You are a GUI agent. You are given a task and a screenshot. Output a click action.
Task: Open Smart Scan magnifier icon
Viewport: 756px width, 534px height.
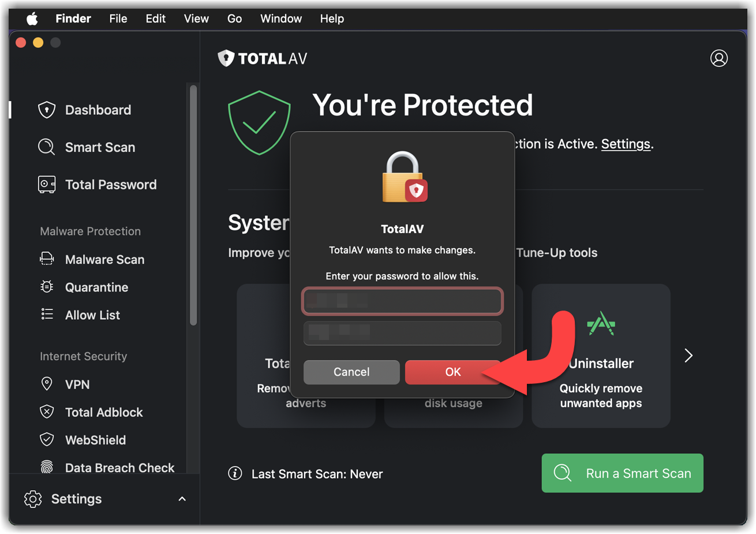[x=47, y=147]
